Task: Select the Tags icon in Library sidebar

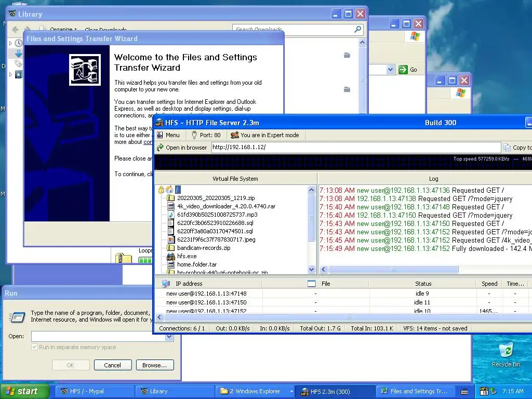Action: [x=18, y=63]
